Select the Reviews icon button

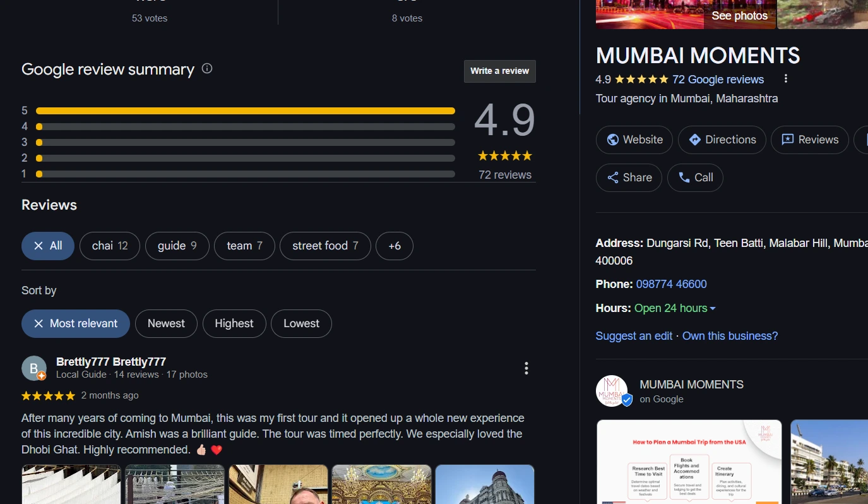tap(788, 140)
